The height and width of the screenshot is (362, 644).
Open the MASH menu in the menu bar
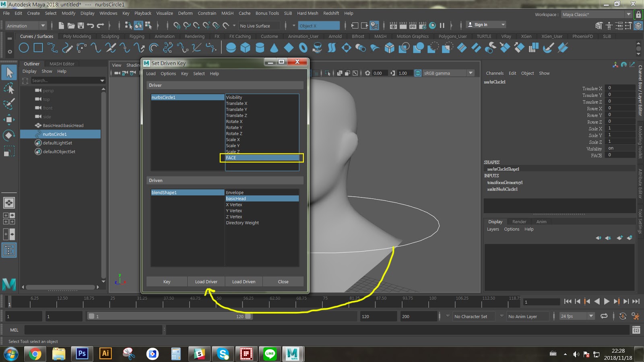click(x=227, y=13)
